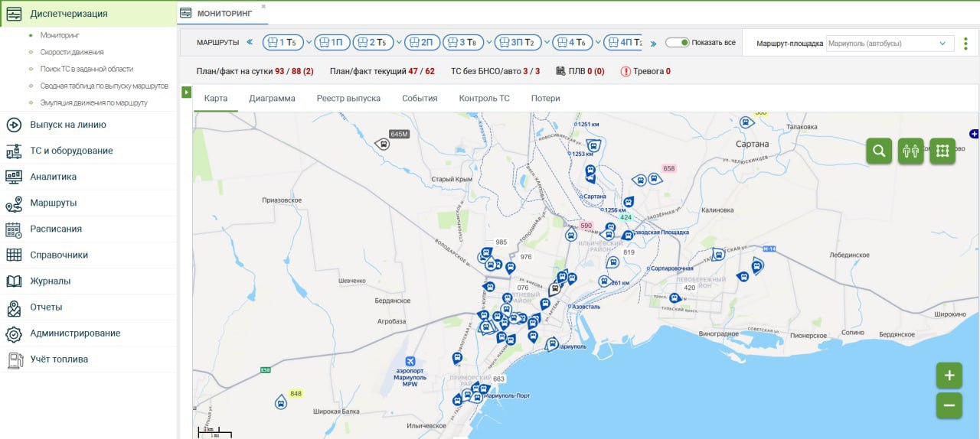Open the three-dot options menu
Image resolution: width=980 pixels, height=439 pixels.
pos(965,44)
